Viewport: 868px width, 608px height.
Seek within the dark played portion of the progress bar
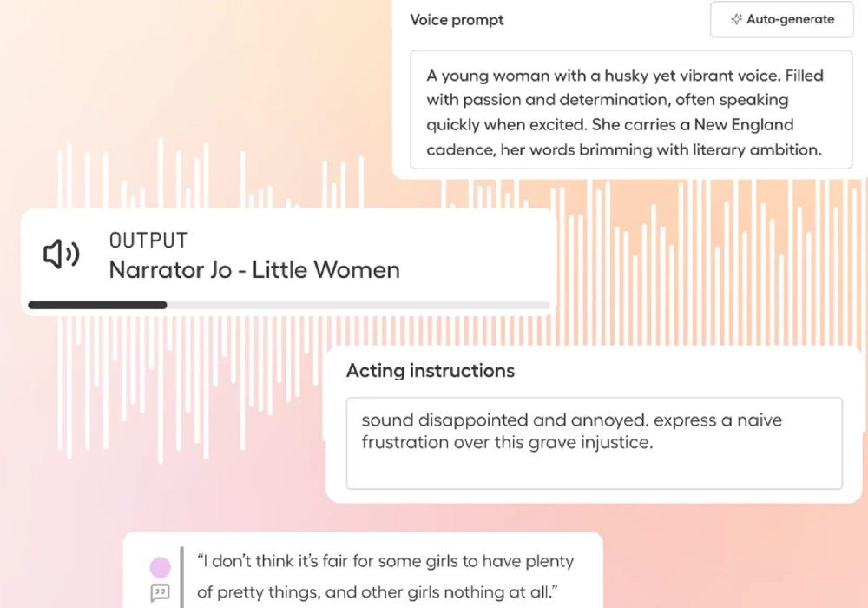tap(95, 305)
